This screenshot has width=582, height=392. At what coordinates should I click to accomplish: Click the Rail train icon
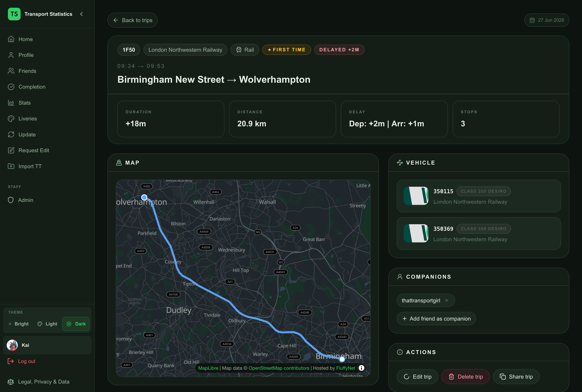pyautogui.click(x=239, y=50)
